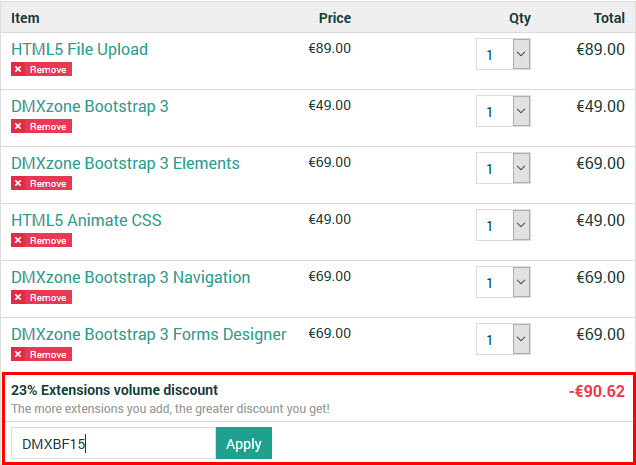Screen dimensions: 636x465
Task: Click the €49.00 total for DMXzone Bootstrap 3
Action: 601,107
